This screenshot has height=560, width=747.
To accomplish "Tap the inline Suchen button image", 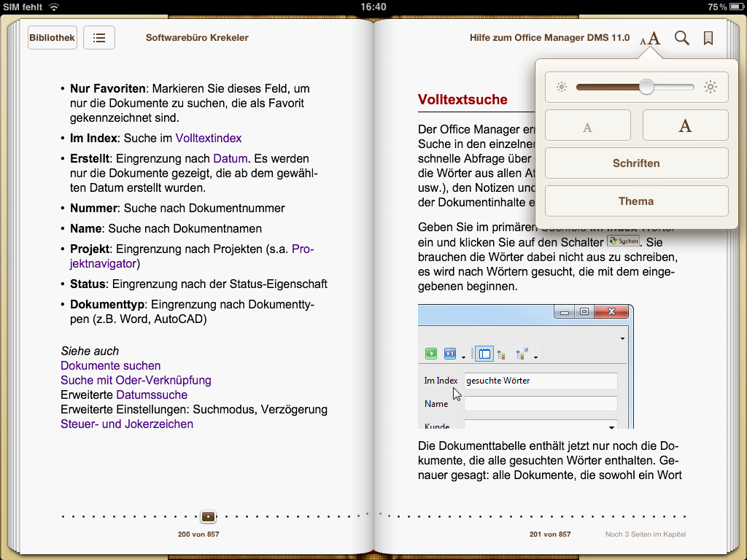I will coord(623,241).
